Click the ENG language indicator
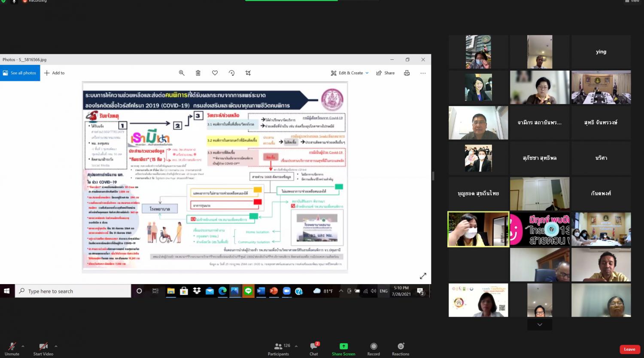The height and width of the screenshot is (358, 644). [x=383, y=291]
